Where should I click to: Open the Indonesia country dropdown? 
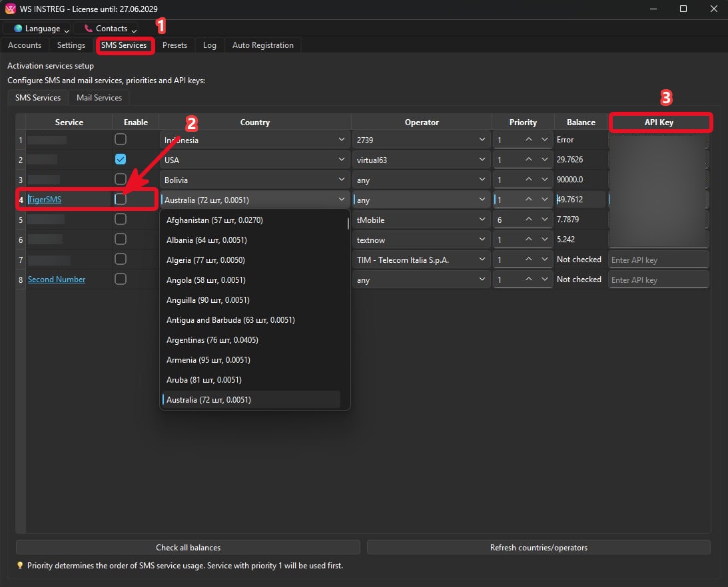click(x=255, y=140)
